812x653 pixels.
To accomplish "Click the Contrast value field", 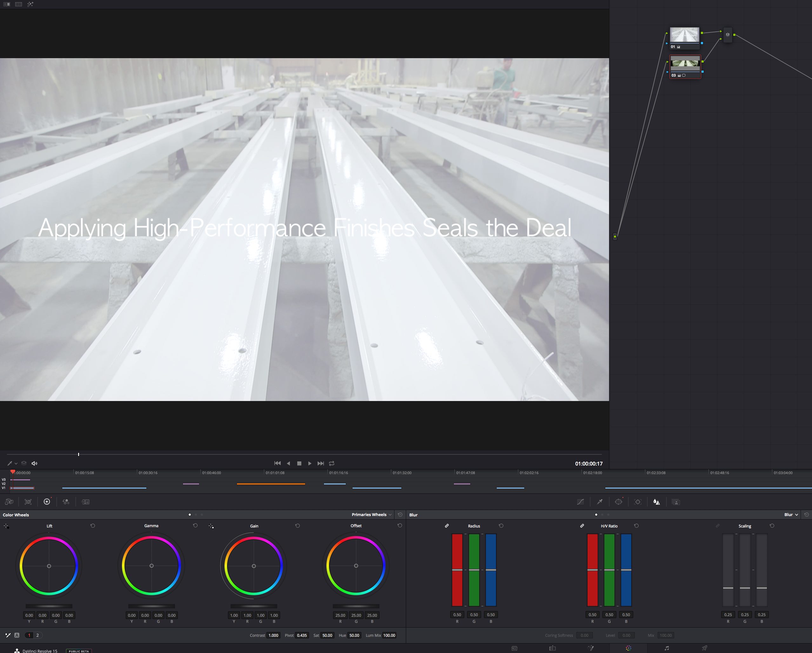I will click(x=273, y=635).
